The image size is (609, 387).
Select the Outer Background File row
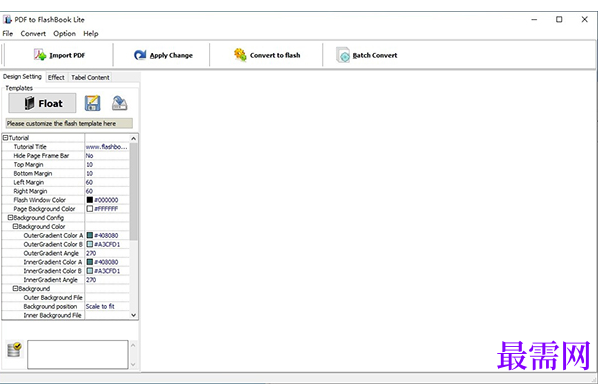[x=66, y=298]
